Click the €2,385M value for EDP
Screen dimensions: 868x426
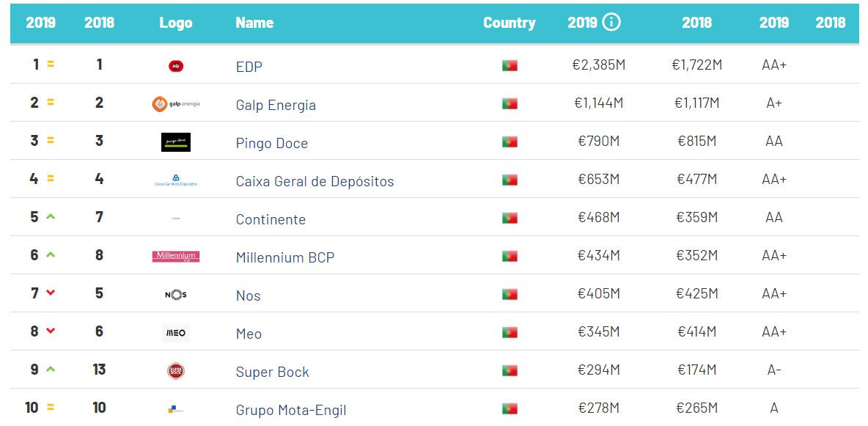pos(598,65)
